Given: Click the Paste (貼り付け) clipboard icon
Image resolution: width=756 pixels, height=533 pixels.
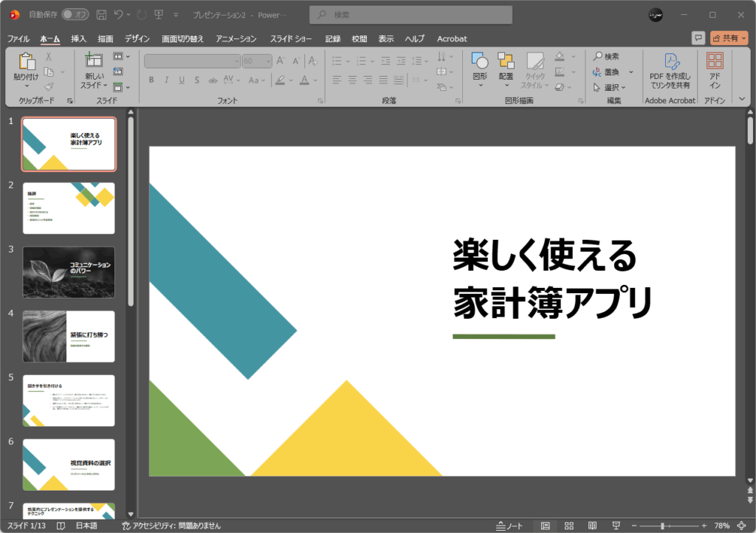Looking at the screenshot, I should [x=25, y=62].
